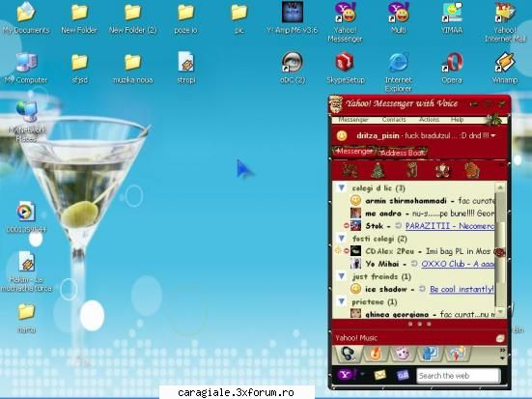
Task: Select contact ice shadow
Action: 386,289
